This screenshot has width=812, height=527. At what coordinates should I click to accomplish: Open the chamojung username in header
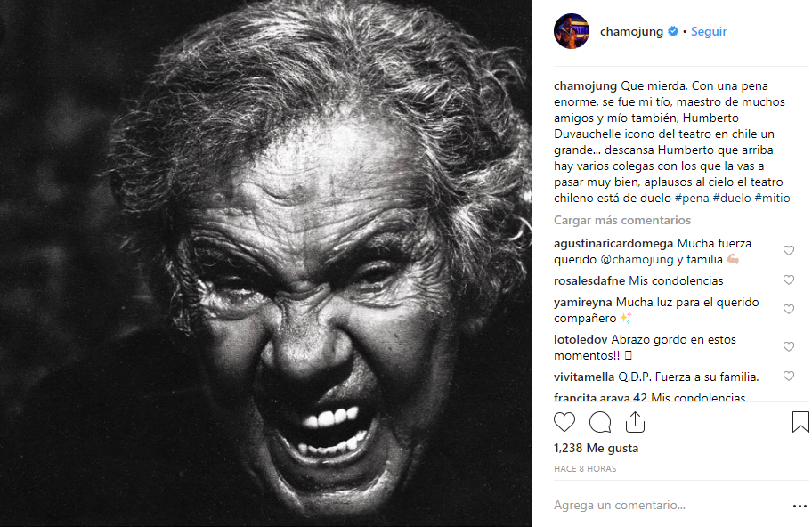[631, 31]
